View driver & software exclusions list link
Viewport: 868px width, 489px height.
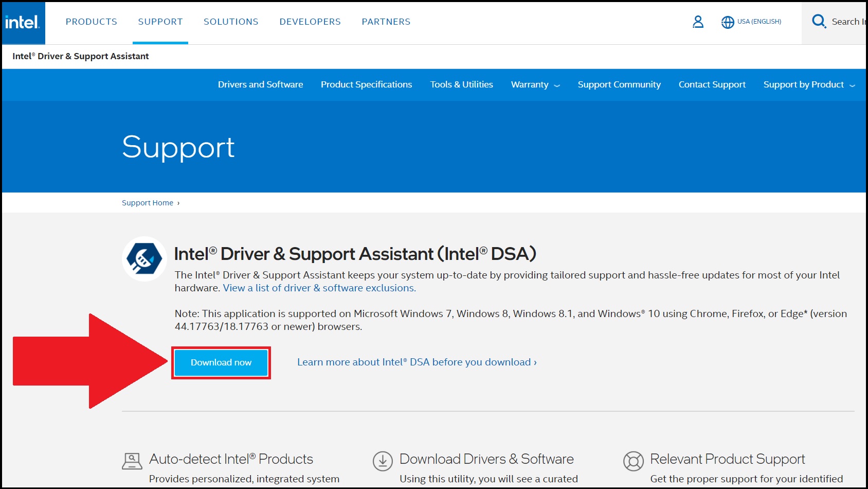[x=319, y=288]
